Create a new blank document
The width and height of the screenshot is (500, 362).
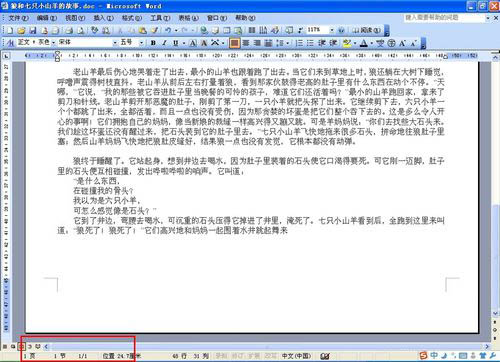point(10,30)
